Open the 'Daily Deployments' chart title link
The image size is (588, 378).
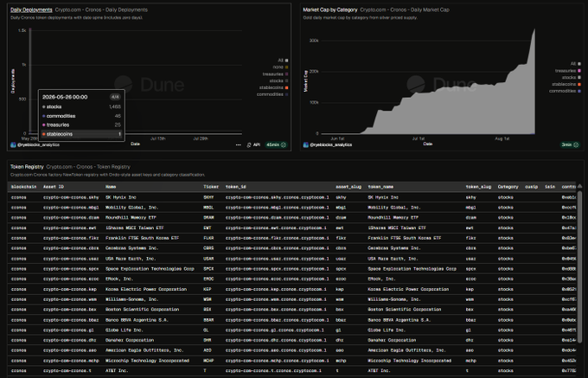[x=31, y=10]
